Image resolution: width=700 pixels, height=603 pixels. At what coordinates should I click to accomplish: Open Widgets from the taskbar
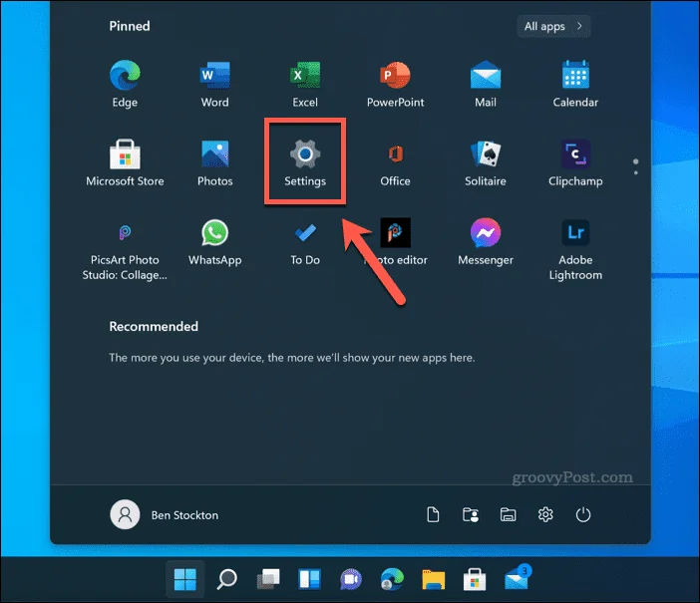309,579
